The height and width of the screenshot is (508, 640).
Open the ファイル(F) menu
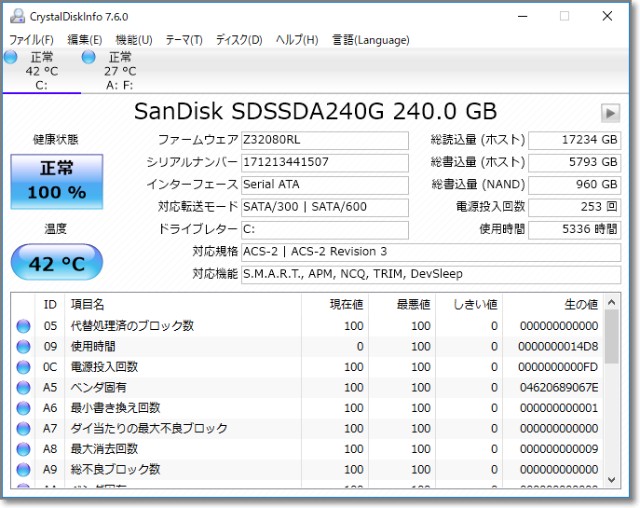(x=31, y=40)
